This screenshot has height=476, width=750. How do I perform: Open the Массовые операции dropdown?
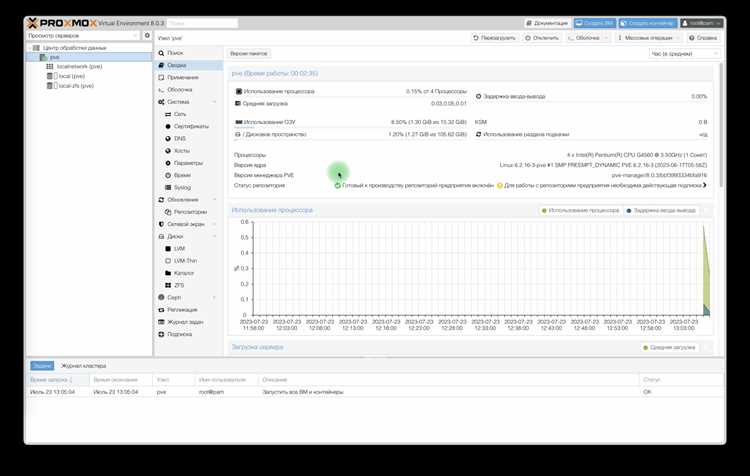648,38
